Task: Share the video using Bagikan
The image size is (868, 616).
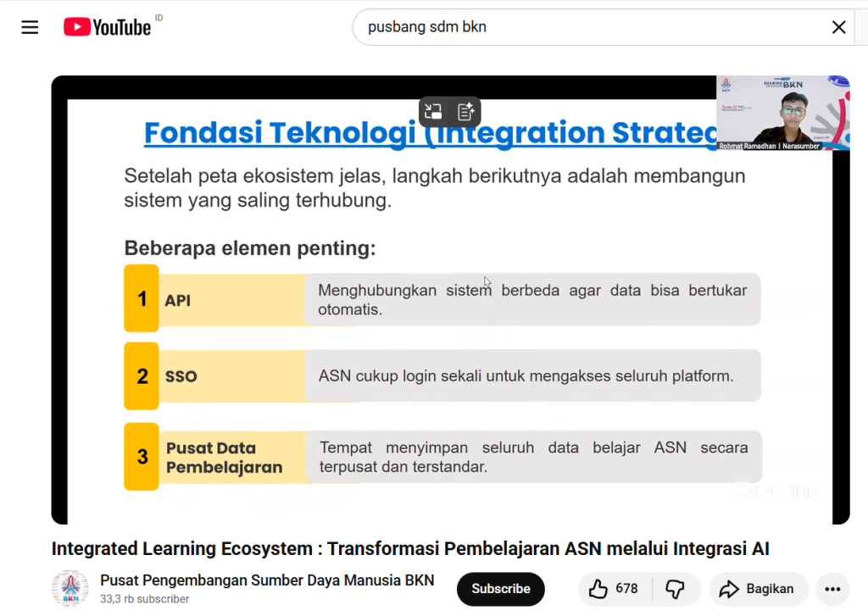Action: pyautogui.click(x=757, y=589)
